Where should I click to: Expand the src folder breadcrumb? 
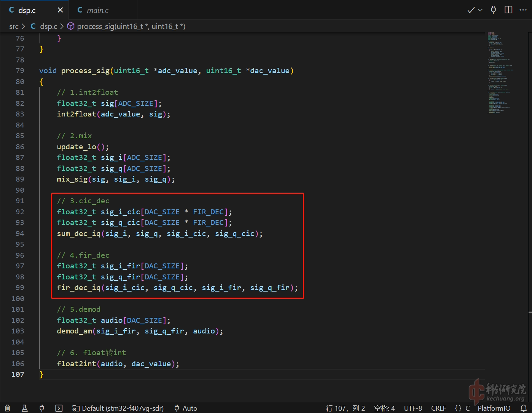14,26
